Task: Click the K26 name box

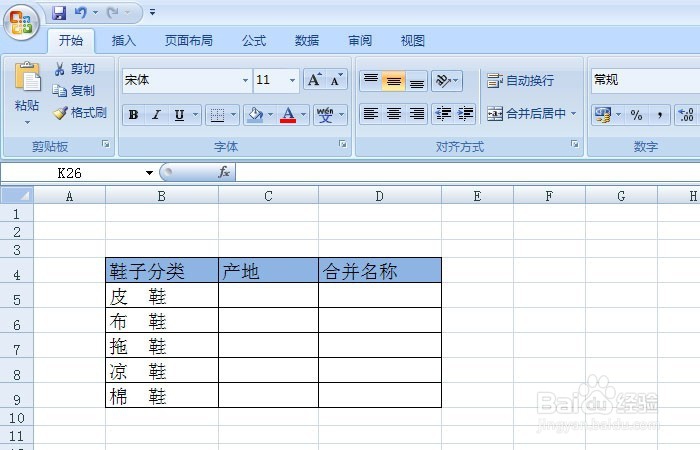Action: [x=71, y=173]
